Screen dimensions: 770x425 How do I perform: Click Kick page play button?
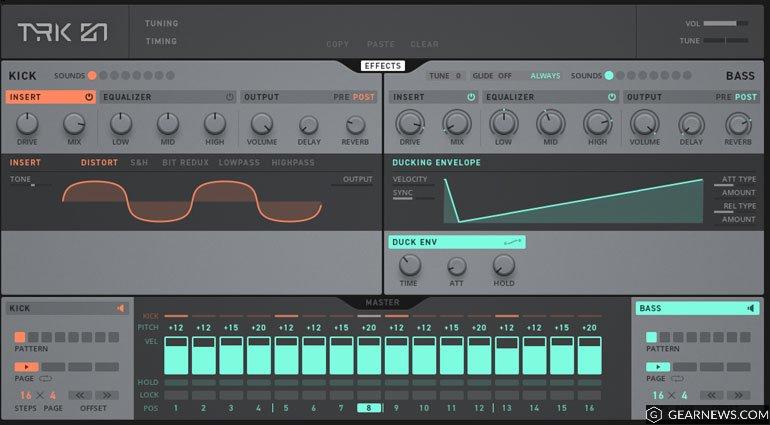pyautogui.click(x=27, y=367)
